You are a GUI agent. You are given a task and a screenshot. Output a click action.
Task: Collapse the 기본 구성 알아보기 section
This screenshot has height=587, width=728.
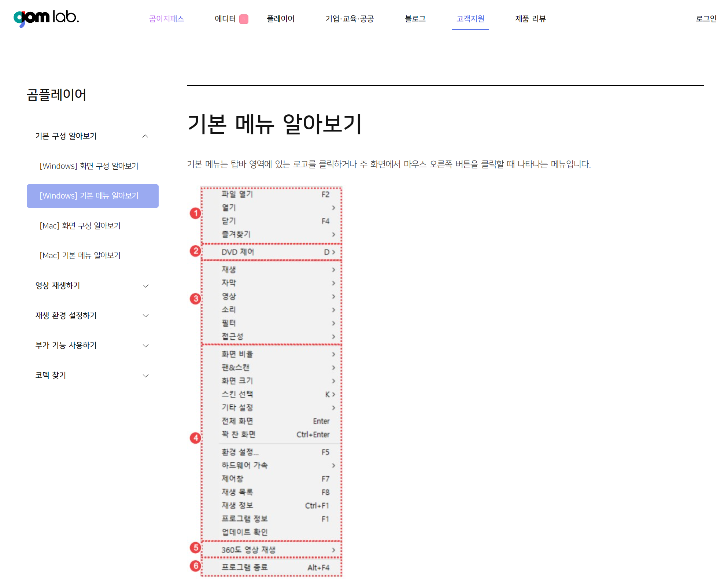click(x=145, y=136)
